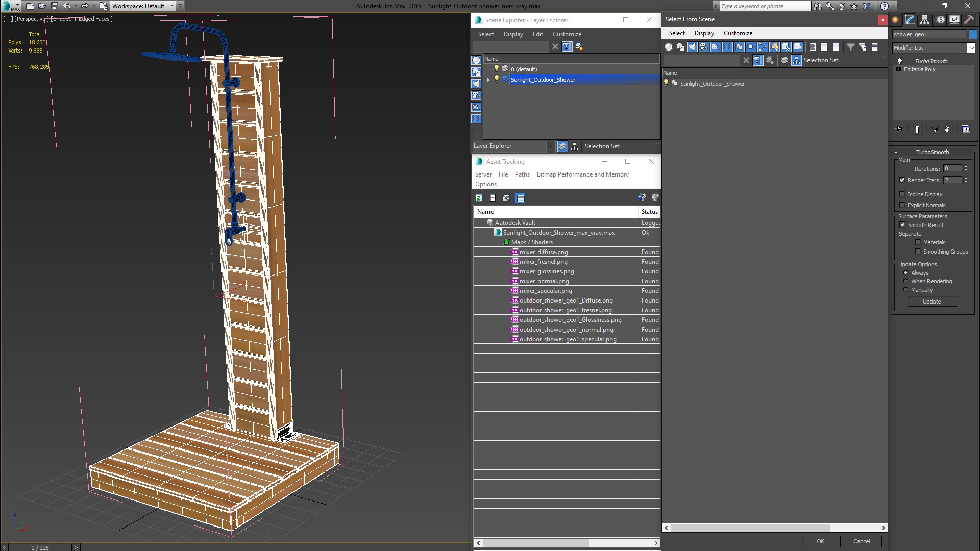Expand the Editable Poly modifier subtree

point(898,69)
